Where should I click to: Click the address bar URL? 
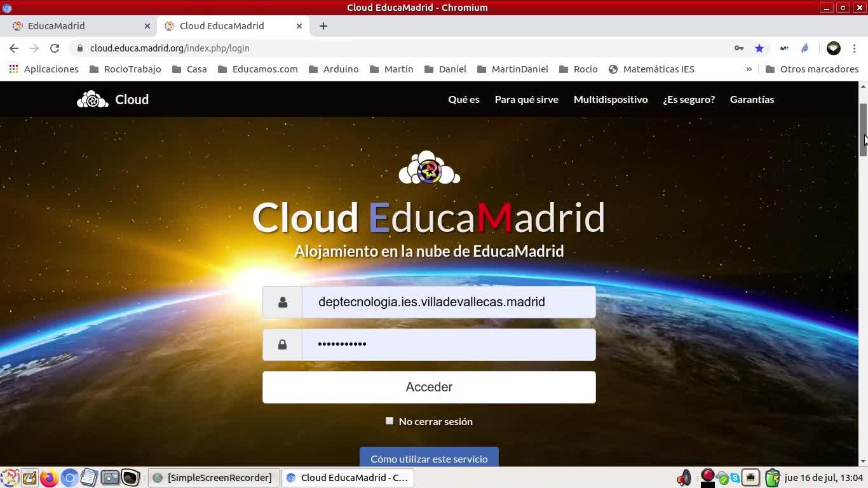[x=170, y=48]
